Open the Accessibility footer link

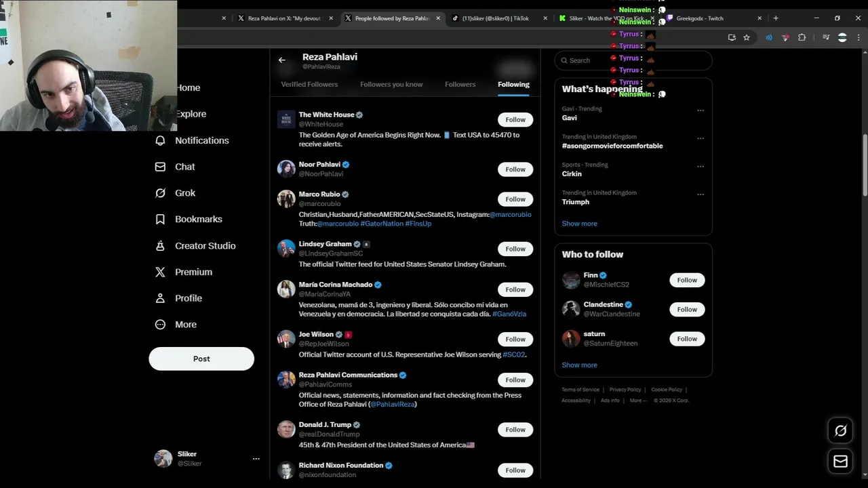576,401
